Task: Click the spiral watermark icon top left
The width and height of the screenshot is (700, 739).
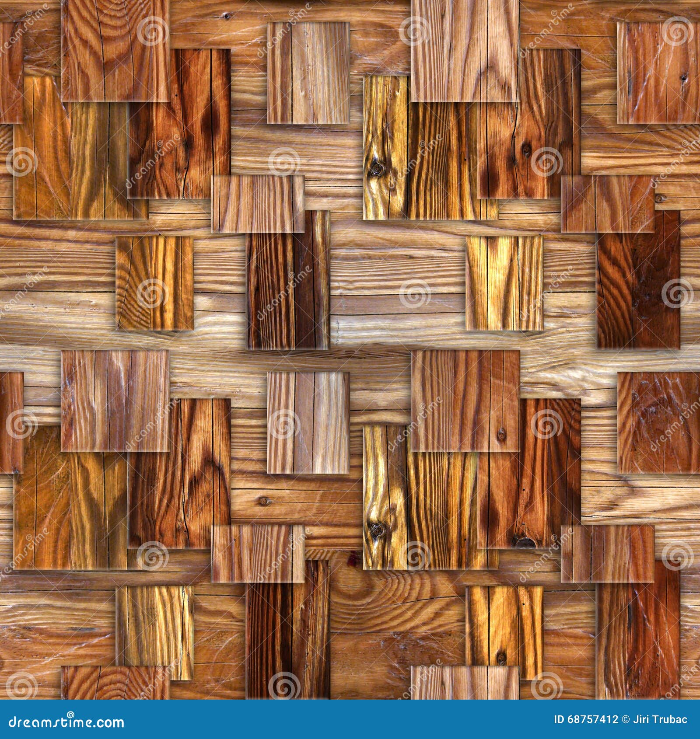Action: [152, 31]
